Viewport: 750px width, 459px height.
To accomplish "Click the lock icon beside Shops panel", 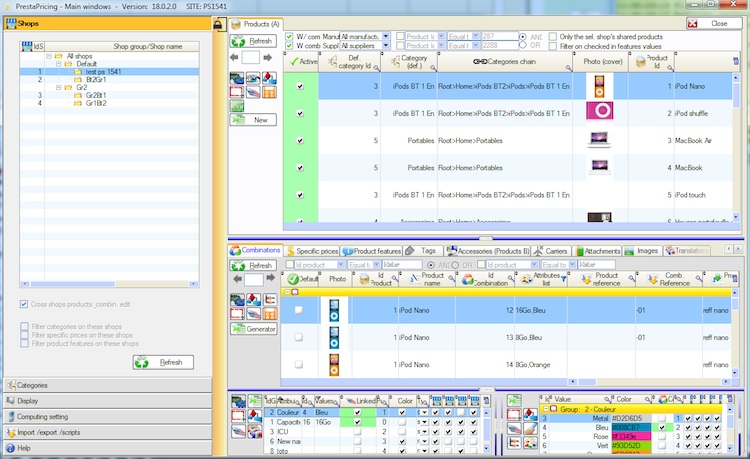I will tap(218, 24).
